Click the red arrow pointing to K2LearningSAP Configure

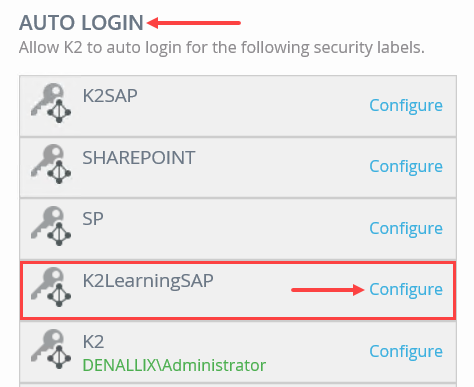[x=328, y=290]
